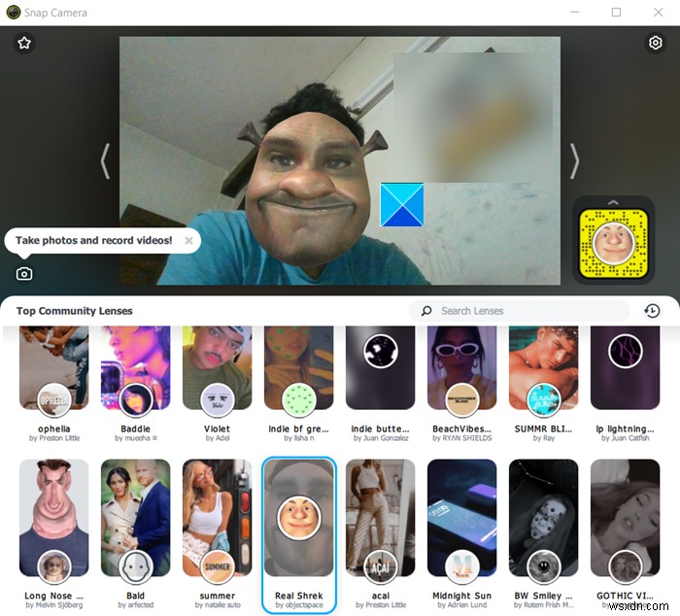Select the Baddie lens
Screen dimensions: 680x616
(136, 385)
